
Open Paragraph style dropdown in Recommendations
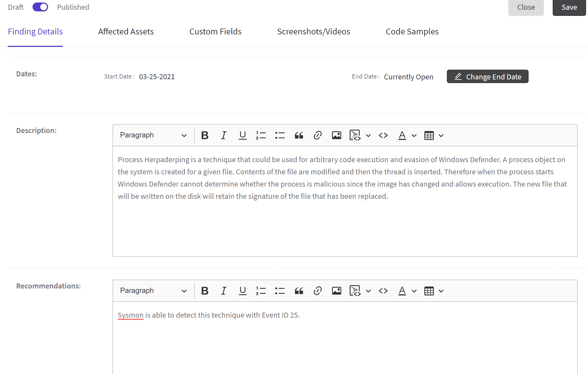point(153,291)
